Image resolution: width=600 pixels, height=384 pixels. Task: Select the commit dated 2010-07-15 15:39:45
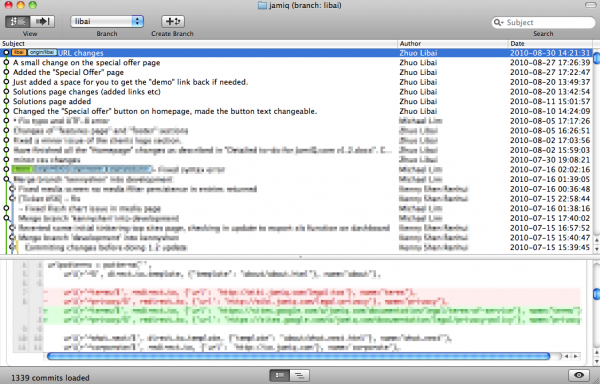[296, 247]
